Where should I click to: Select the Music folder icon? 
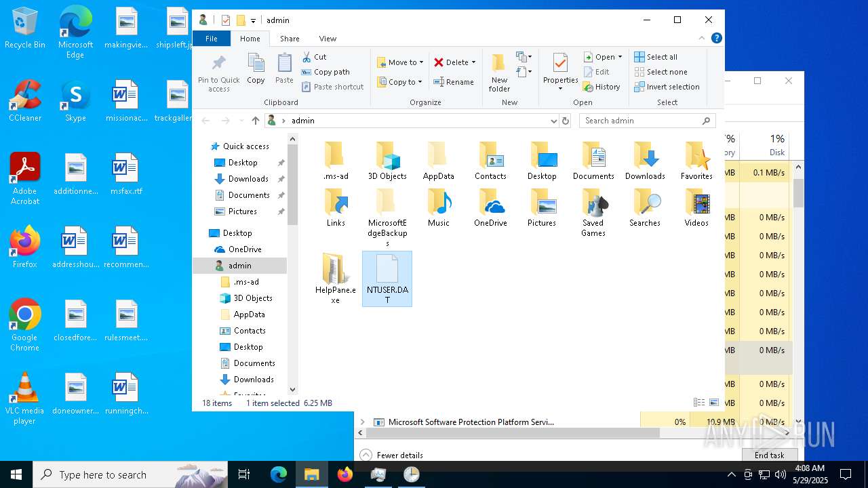(x=439, y=207)
